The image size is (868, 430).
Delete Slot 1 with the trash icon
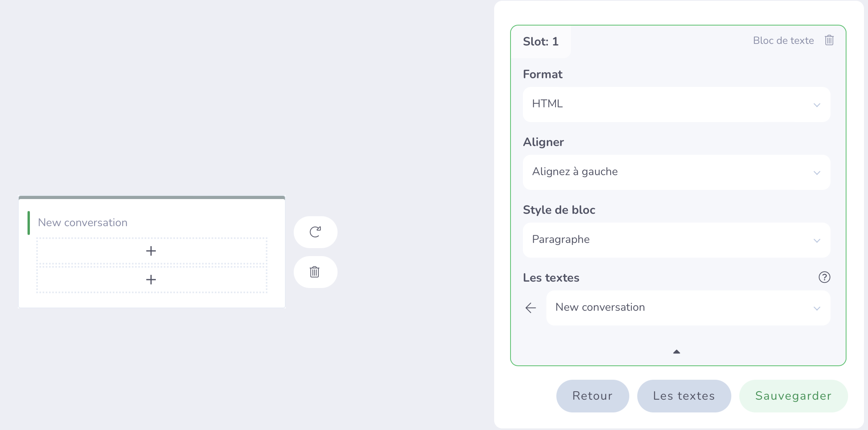829,40
